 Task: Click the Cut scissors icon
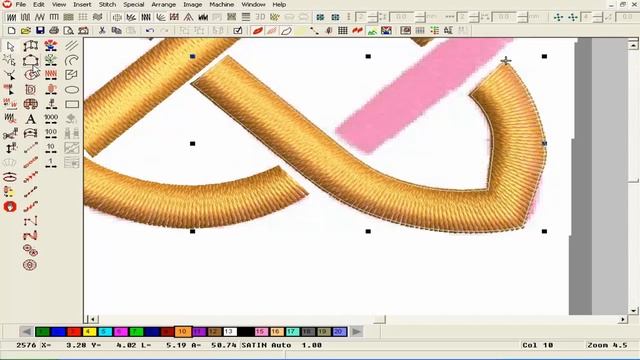(x=102, y=31)
